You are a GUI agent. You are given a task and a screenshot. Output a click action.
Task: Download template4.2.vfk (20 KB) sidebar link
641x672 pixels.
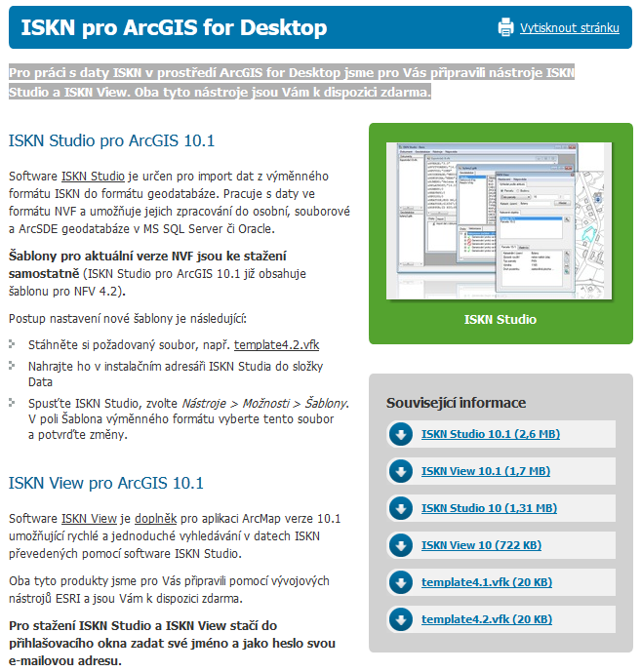point(487,619)
